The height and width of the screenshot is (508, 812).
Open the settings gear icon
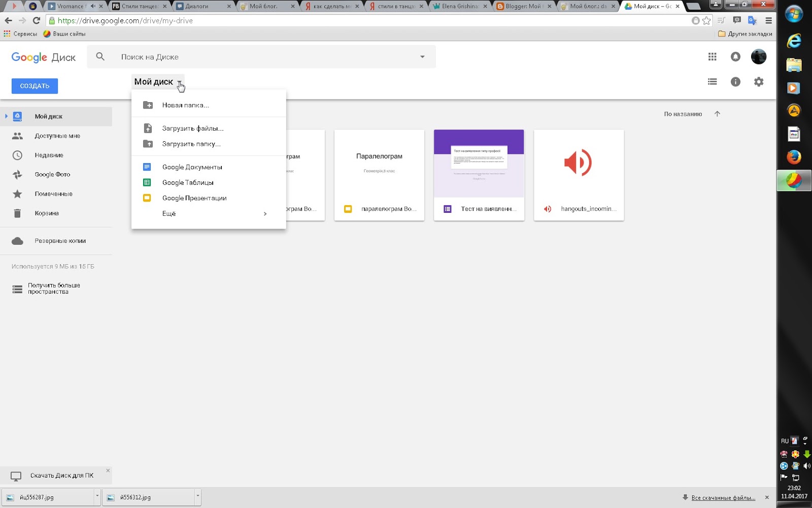point(759,82)
